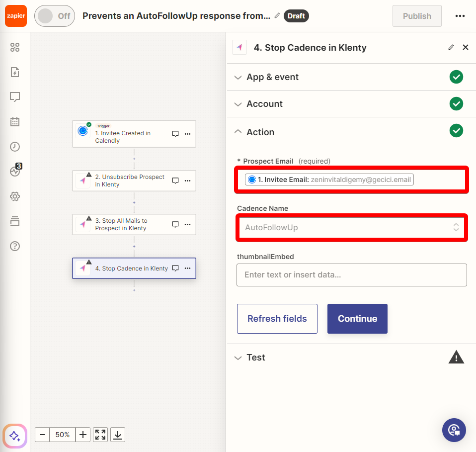Open the chat support bubble icon
Screen dimensions: 476x452
coord(454,430)
